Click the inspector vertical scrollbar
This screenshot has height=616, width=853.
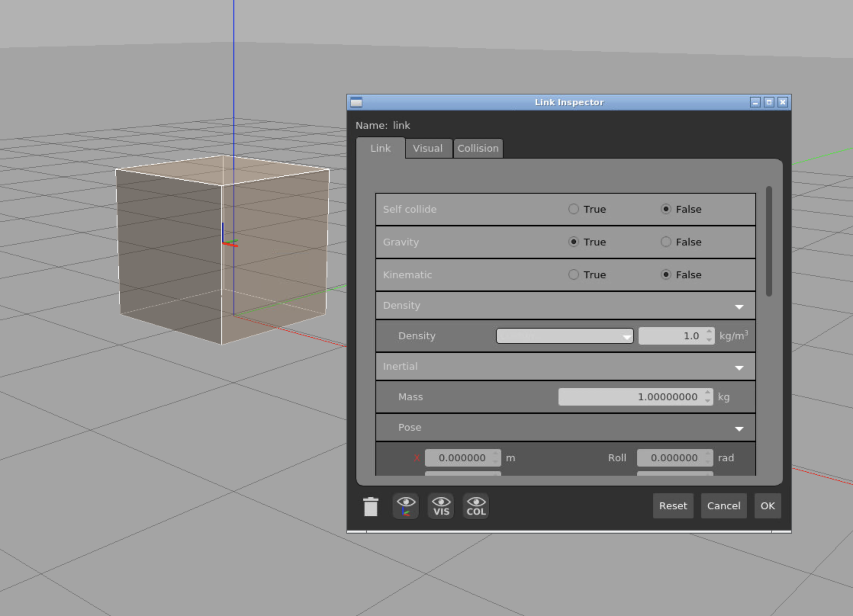click(x=769, y=241)
